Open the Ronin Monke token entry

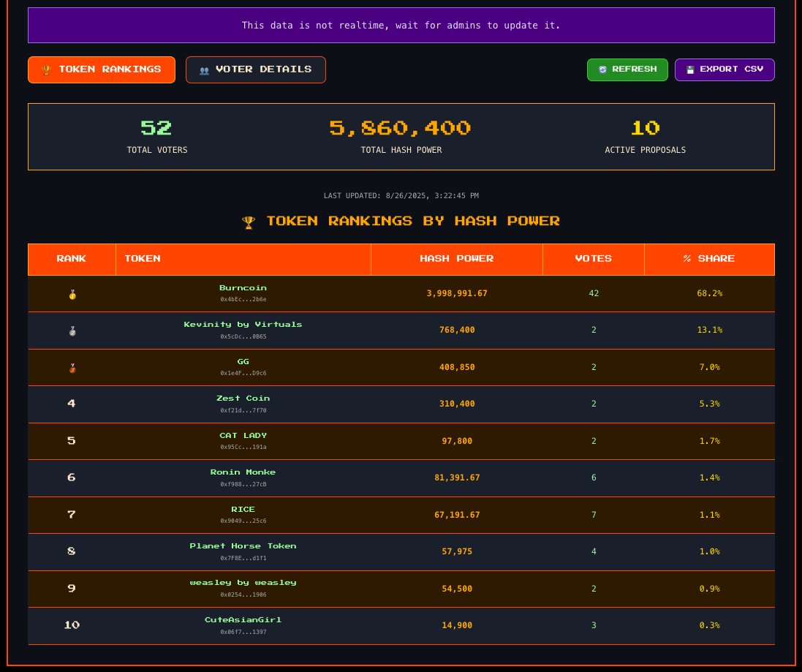243,472
